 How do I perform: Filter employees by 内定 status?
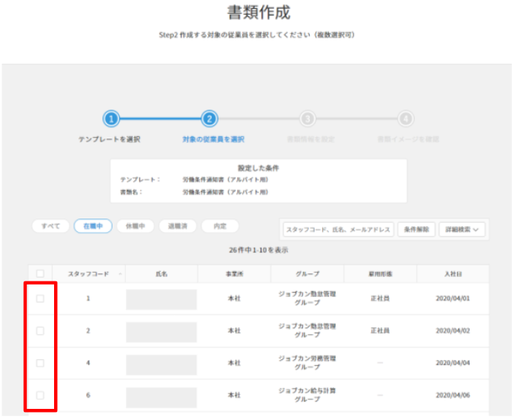[x=220, y=226]
